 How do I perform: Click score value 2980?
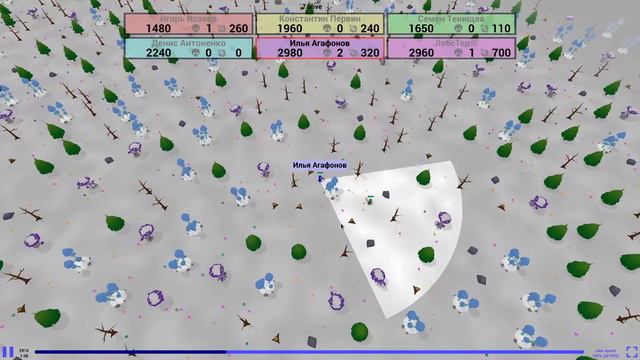pyautogui.click(x=290, y=53)
